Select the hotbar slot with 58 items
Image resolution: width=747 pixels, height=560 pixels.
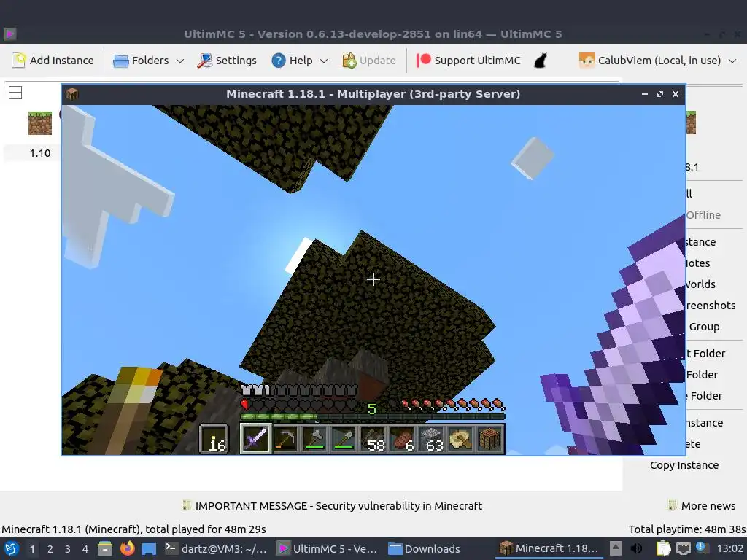[373, 438]
